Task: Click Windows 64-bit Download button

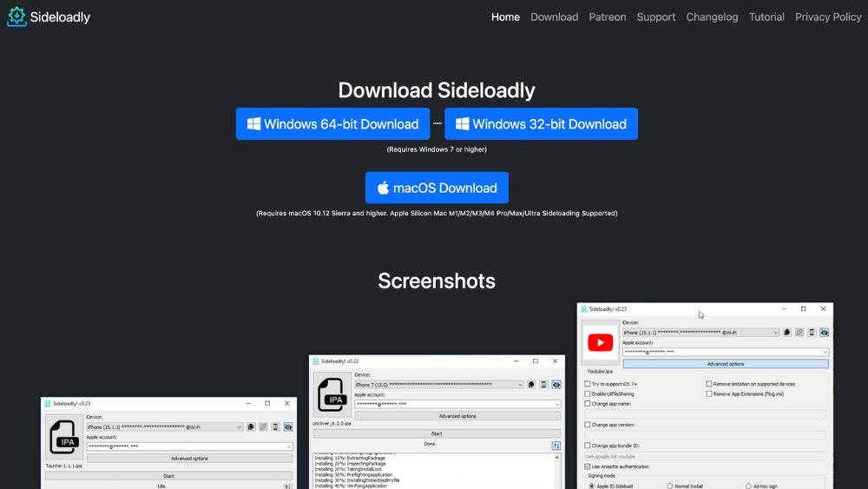Action: 332,124
